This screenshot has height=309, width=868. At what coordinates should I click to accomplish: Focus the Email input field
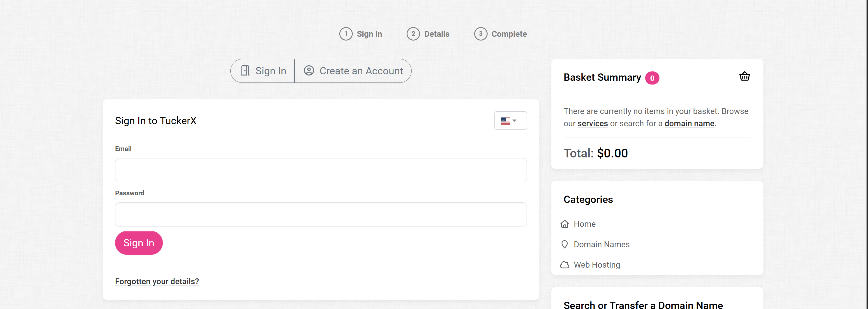pos(321,170)
